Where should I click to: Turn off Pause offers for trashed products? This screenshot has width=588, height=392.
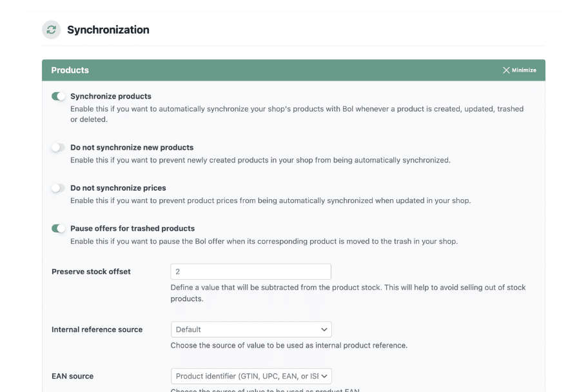(x=57, y=228)
